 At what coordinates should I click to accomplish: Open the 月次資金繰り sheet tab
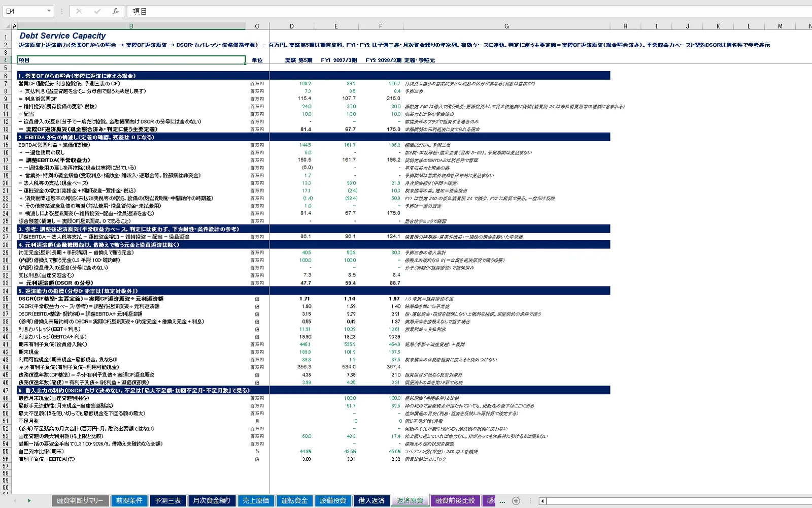(x=212, y=501)
